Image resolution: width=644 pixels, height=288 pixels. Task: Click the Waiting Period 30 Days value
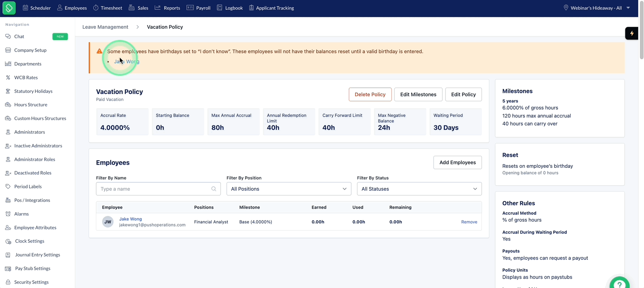tap(446, 128)
